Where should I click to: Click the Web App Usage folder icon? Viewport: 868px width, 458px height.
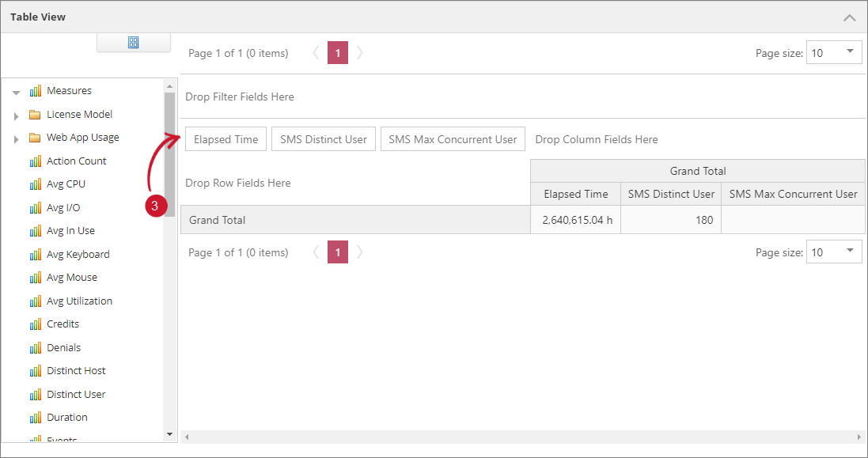[x=35, y=138]
